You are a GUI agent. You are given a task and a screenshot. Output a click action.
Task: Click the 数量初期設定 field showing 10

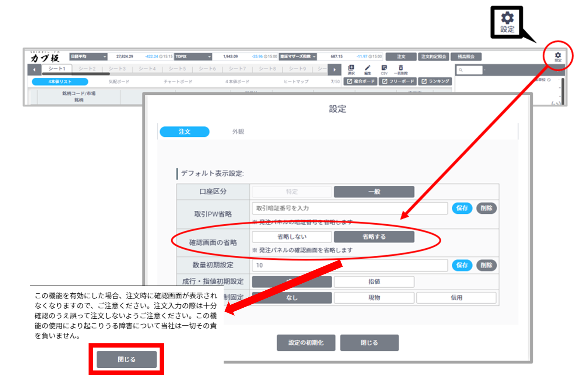(x=350, y=265)
